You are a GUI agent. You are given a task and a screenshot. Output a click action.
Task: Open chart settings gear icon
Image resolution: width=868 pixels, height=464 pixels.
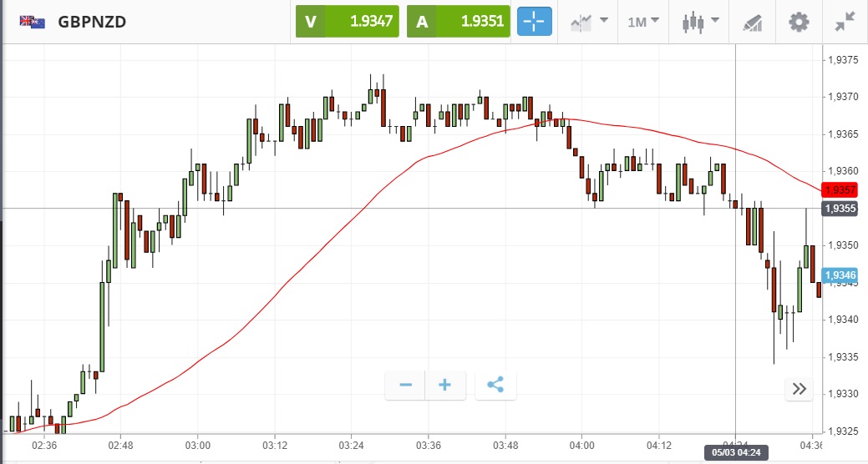coord(799,23)
